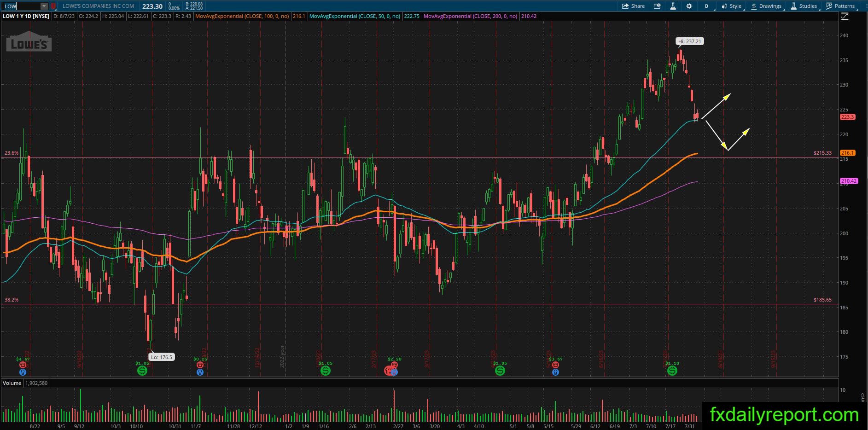
Task: Click the $2.28 earnings estimate label
Action: (395, 359)
